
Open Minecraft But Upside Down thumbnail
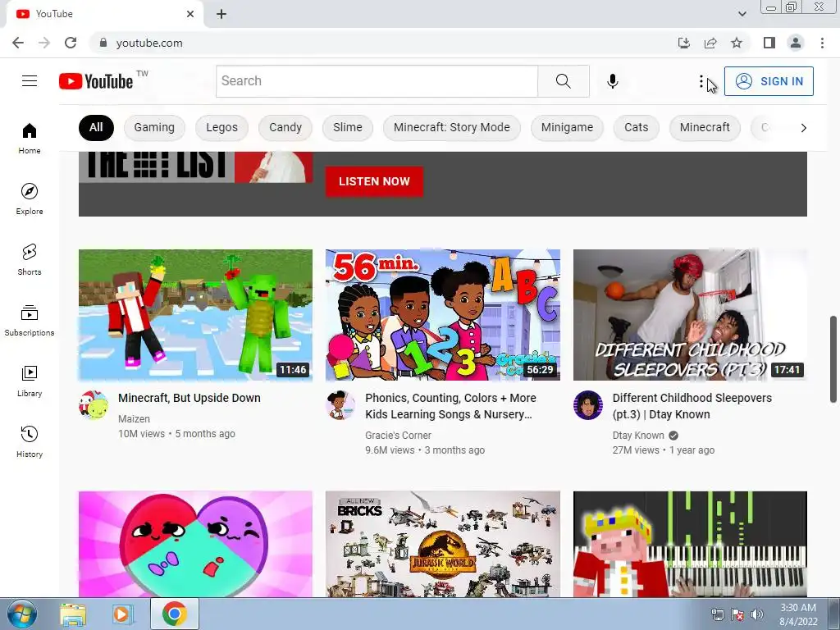point(195,315)
